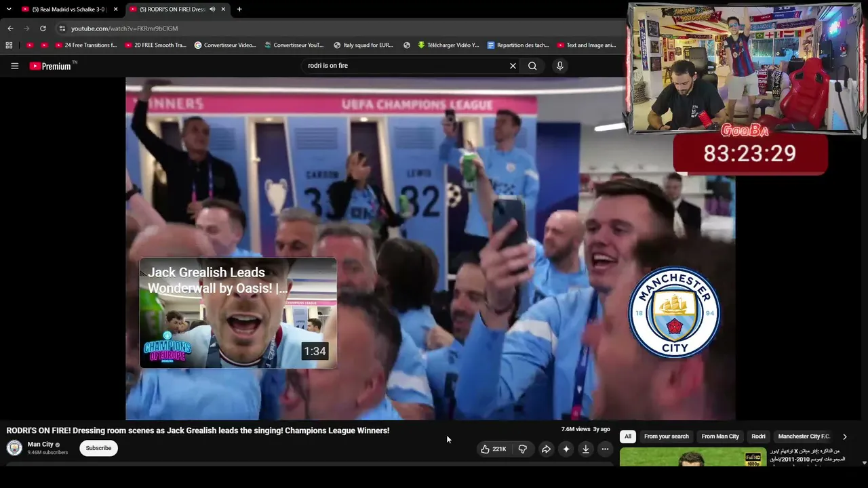Open 24 Free Transitions bookmark
The width and height of the screenshot is (868, 488).
coord(86,45)
